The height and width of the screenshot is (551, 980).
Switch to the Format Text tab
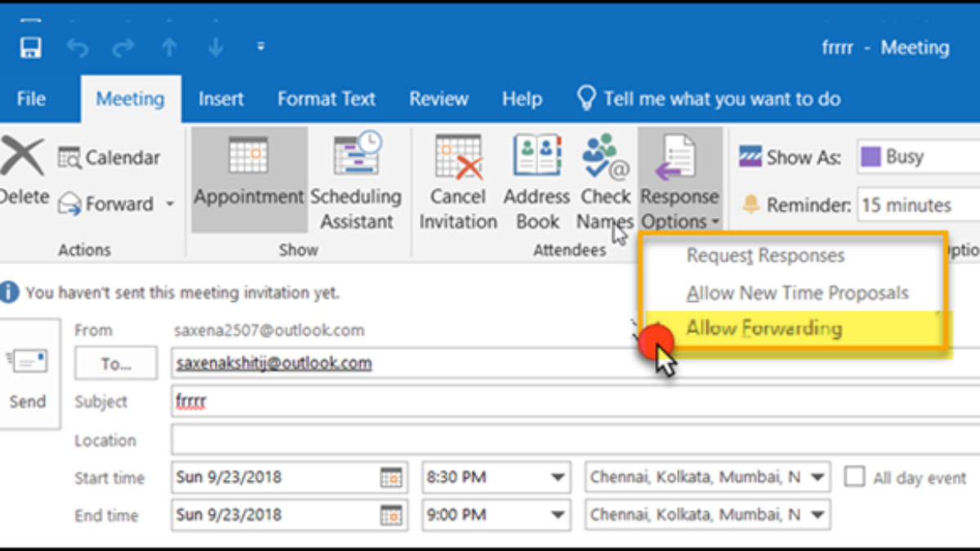[327, 99]
